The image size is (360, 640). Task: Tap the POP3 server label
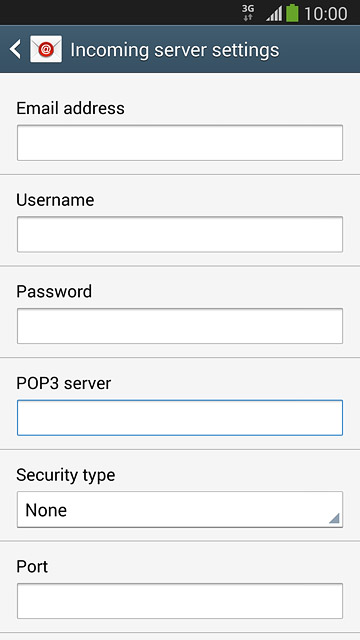pyautogui.click(x=64, y=383)
